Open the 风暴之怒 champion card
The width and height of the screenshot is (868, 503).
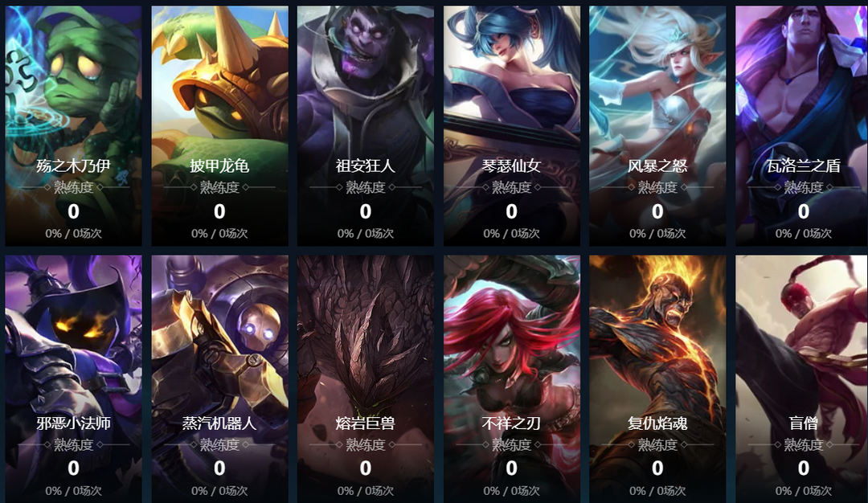(x=657, y=125)
